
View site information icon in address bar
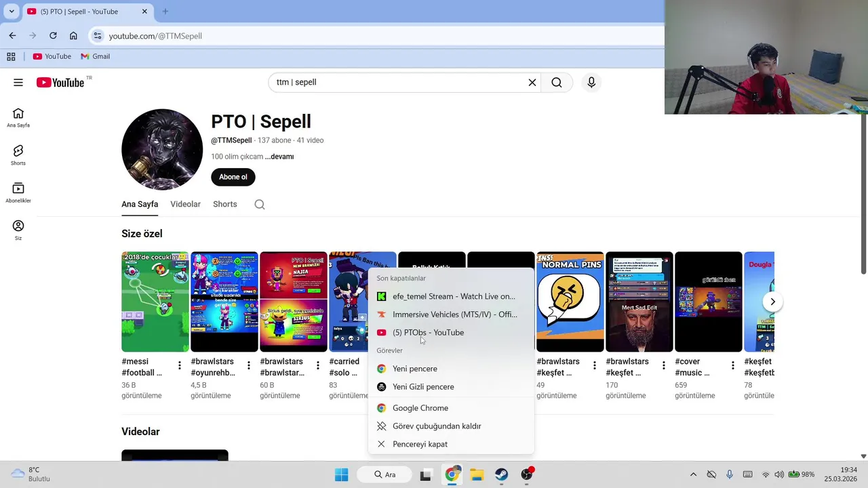tap(98, 36)
